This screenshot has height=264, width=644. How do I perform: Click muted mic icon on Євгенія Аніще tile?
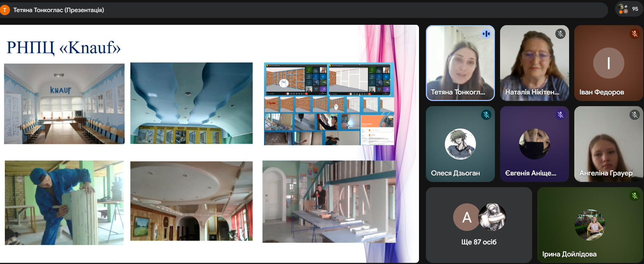click(560, 115)
